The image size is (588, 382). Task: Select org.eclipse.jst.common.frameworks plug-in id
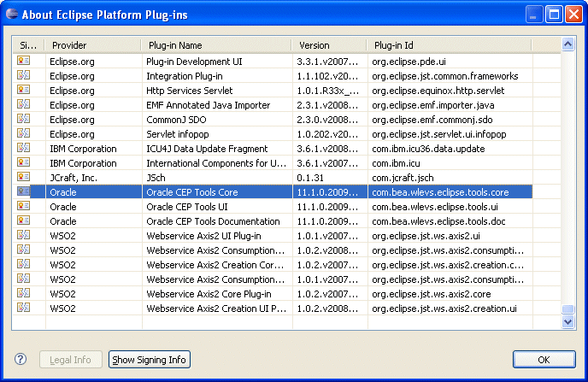coord(450,76)
